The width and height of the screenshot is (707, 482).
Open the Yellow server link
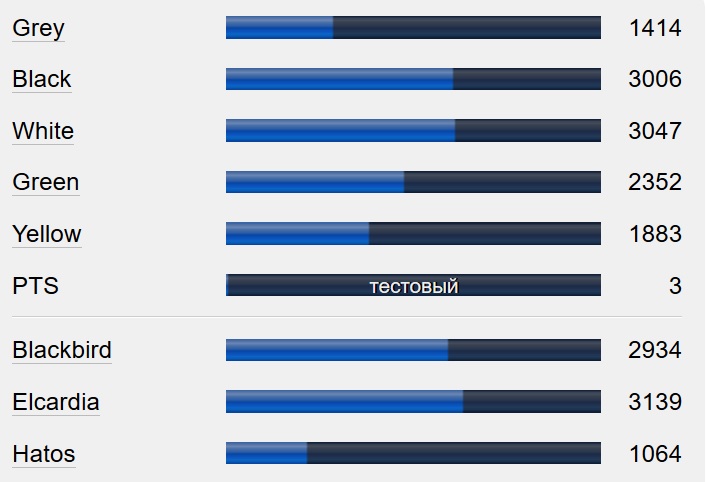(47, 234)
